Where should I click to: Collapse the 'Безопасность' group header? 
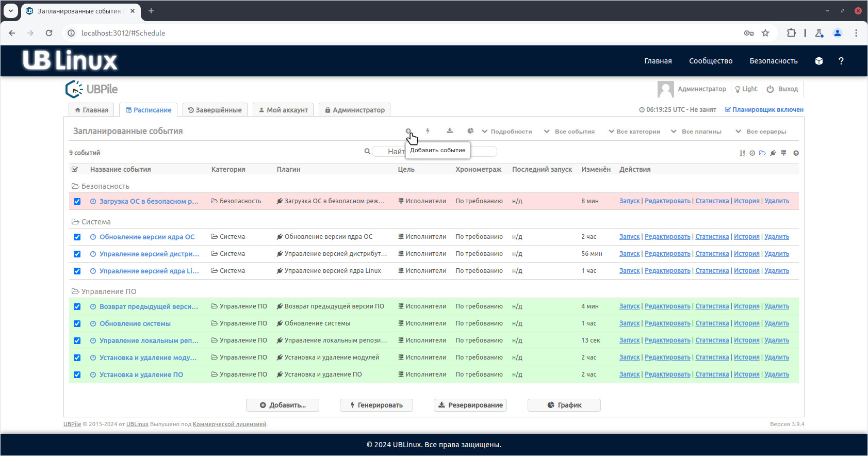(101, 186)
